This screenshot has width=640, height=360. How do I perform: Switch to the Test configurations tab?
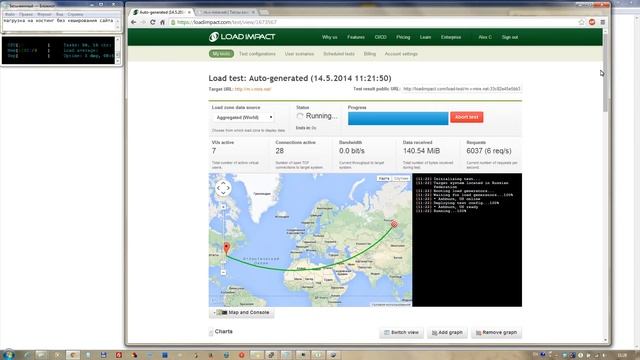point(257,54)
